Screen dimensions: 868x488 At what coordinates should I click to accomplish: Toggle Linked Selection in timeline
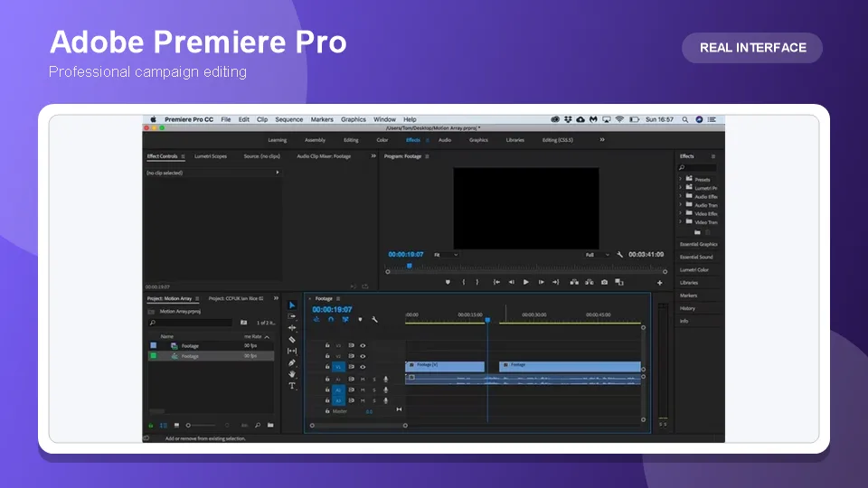[x=345, y=319]
